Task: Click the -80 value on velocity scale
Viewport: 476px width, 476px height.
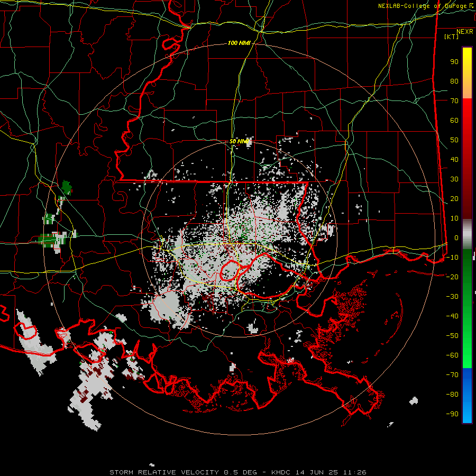Action: click(452, 395)
